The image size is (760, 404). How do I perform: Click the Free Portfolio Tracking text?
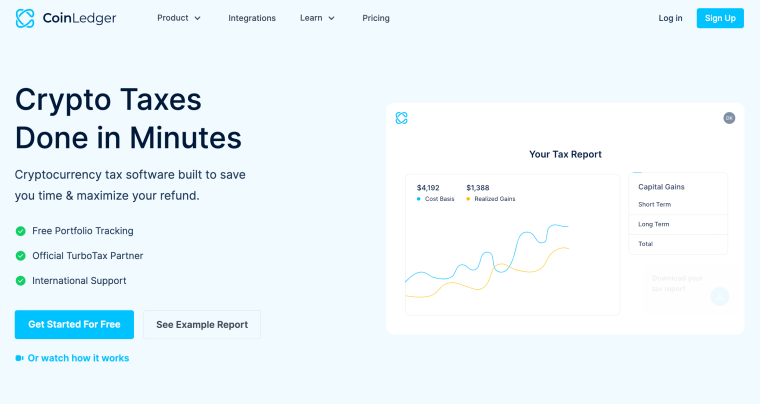point(82,231)
